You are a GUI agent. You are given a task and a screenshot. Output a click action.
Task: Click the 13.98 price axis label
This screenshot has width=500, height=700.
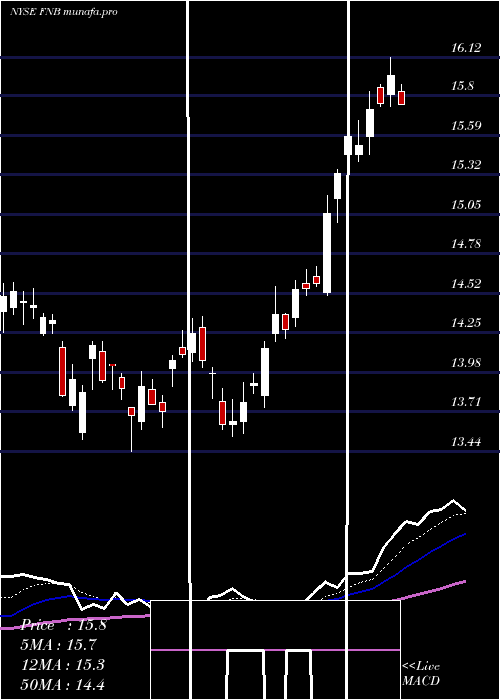click(x=466, y=362)
